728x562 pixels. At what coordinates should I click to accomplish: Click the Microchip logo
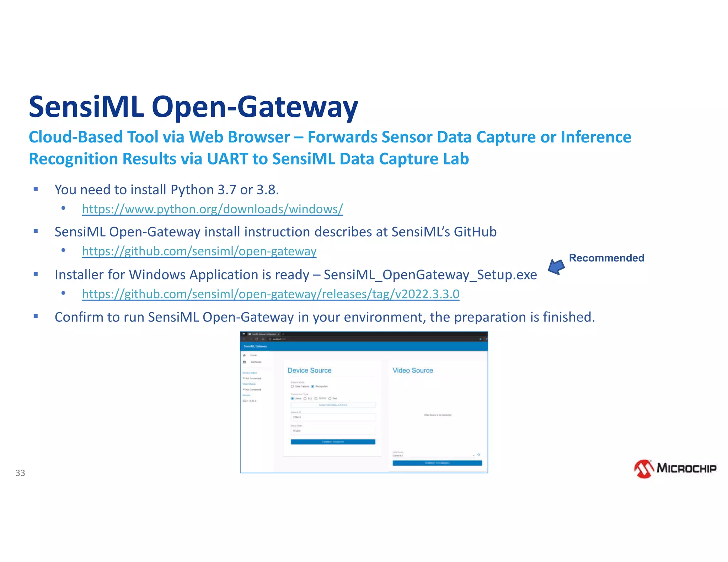(675, 469)
